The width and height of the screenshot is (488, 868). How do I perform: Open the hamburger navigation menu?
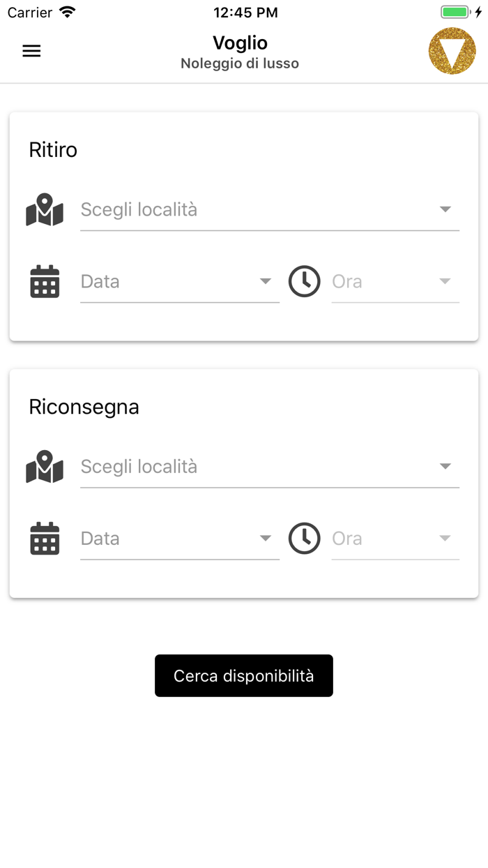click(31, 51)
